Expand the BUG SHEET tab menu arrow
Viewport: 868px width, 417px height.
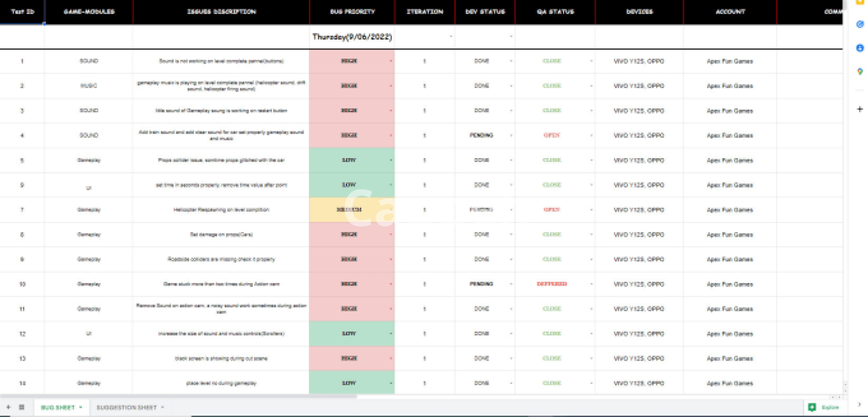tap(81, 407)
